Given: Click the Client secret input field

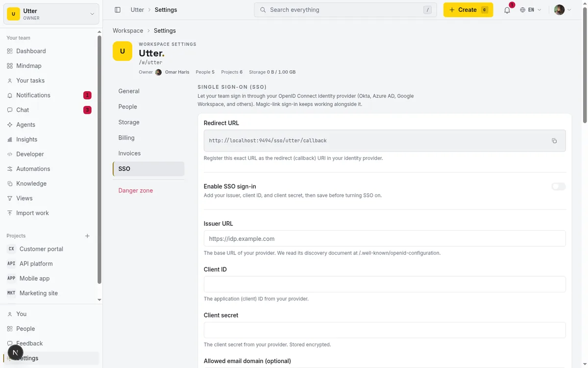Looking at the screenshot, I should [x=385, y=330].
